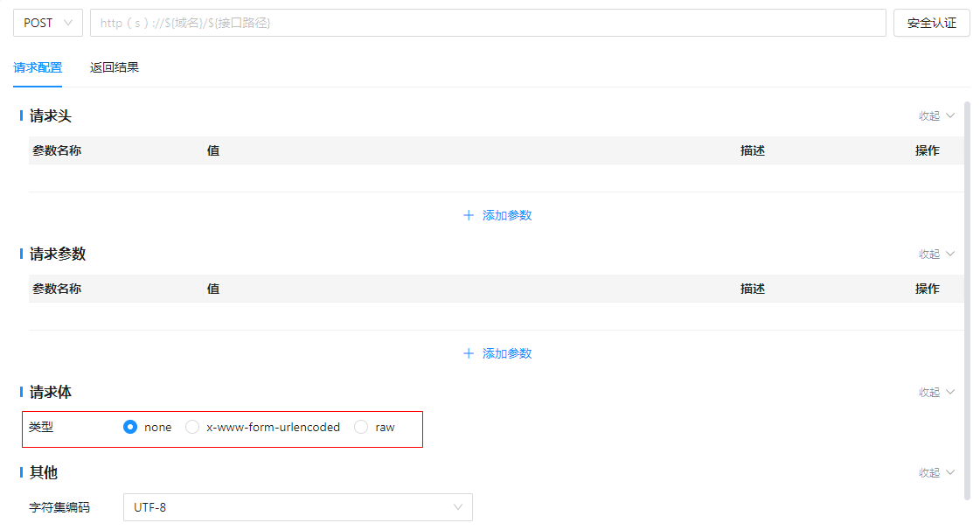Click the 参数名称 header in 请求头 table
Image resolution: width=980 pixels, height=530 pixels.
tap(57, 150)
